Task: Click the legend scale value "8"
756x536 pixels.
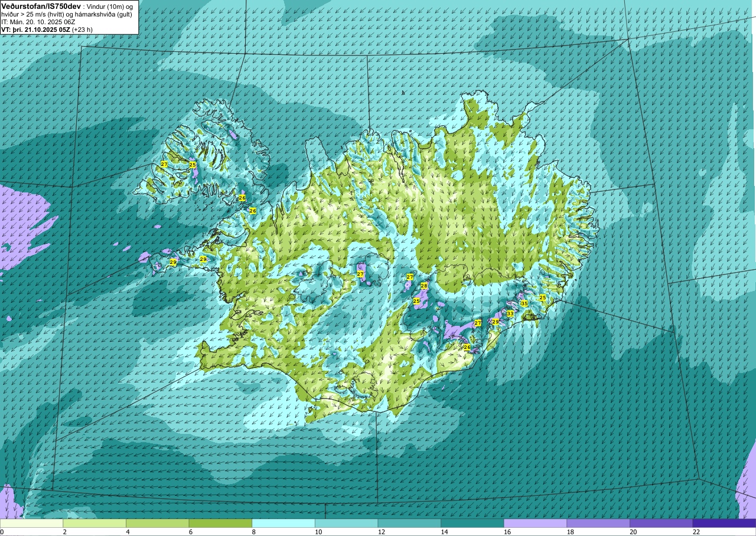Action: (254, 532)
